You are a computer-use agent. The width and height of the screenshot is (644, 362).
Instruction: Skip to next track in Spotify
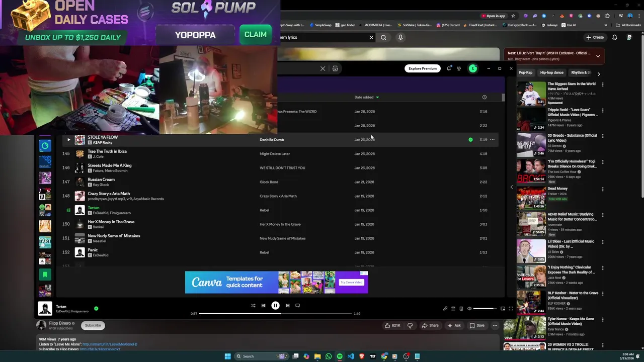coord(287,305)
